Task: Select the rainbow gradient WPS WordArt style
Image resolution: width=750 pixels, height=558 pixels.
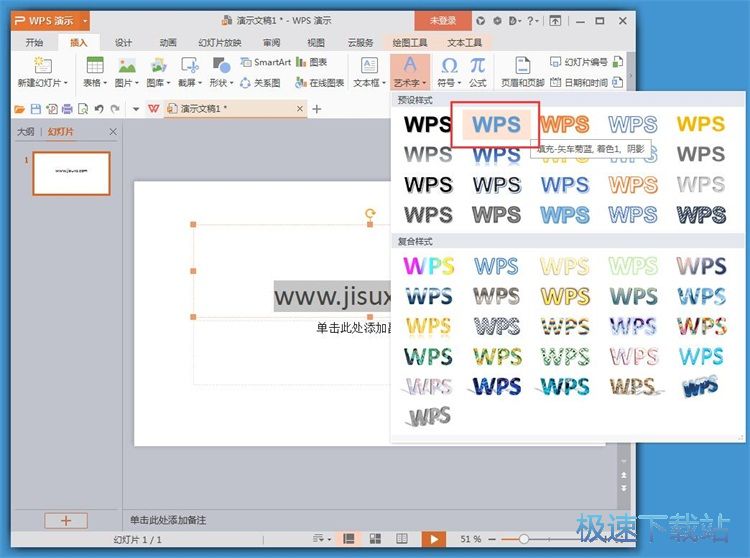Action: 429,266
